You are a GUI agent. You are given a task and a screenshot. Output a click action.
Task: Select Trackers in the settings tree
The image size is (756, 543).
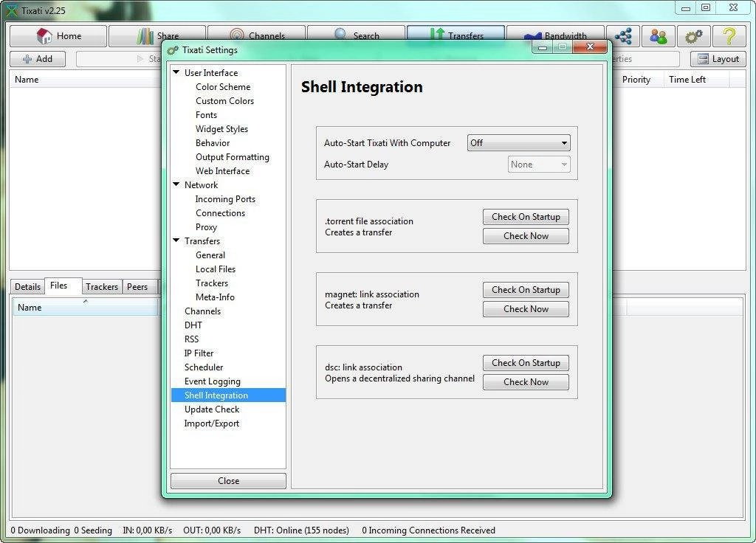pyautogui.click(x=212, y=283)
